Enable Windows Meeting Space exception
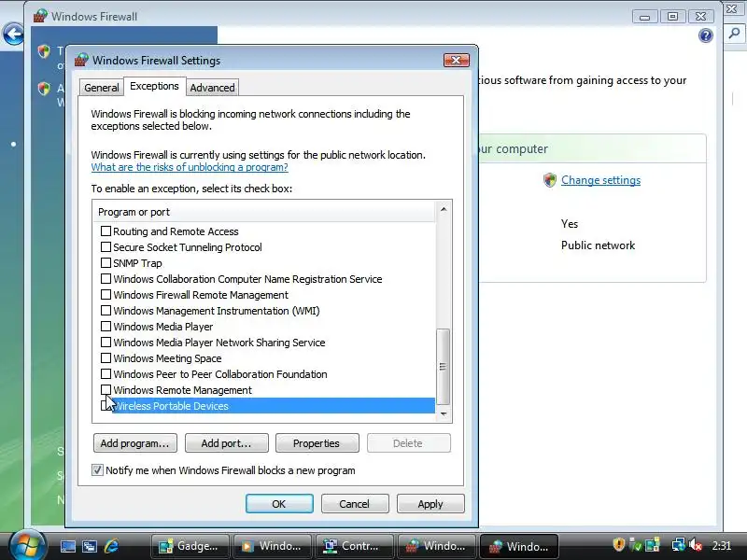Image resolution: width=747 pixels, height=560 pixels. (x=106, y=358)
